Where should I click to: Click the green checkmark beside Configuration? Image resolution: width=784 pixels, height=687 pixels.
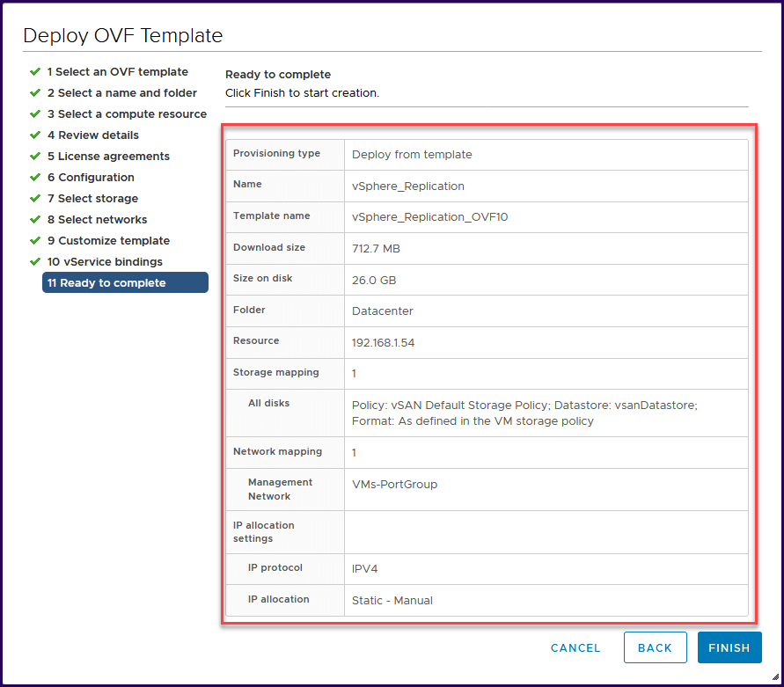35,177
